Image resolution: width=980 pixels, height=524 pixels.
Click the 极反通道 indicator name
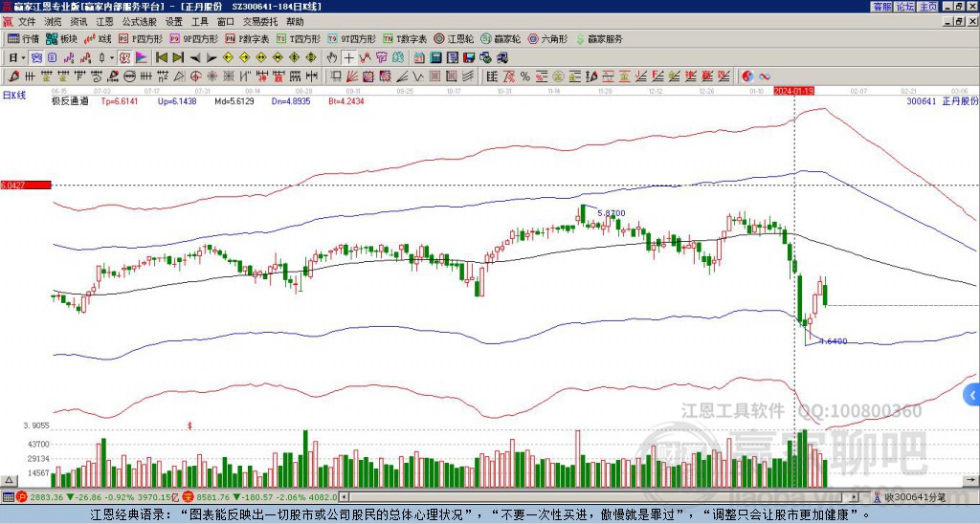(70, 101)
